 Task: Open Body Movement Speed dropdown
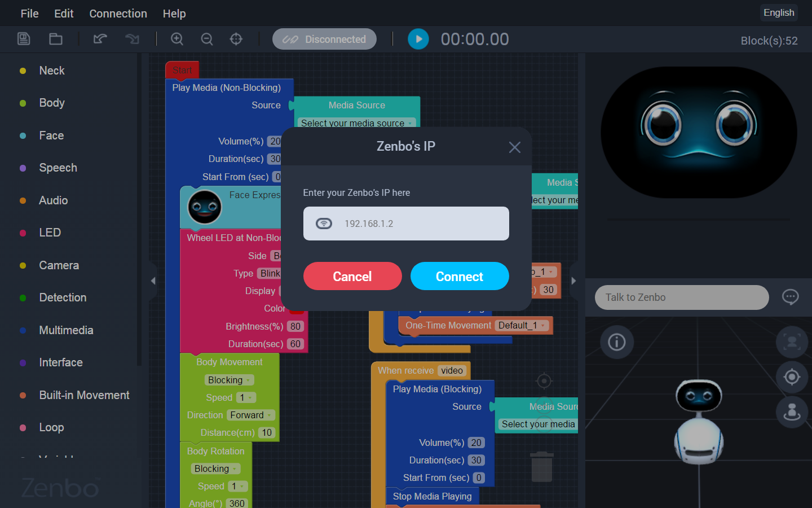(246, 398)
